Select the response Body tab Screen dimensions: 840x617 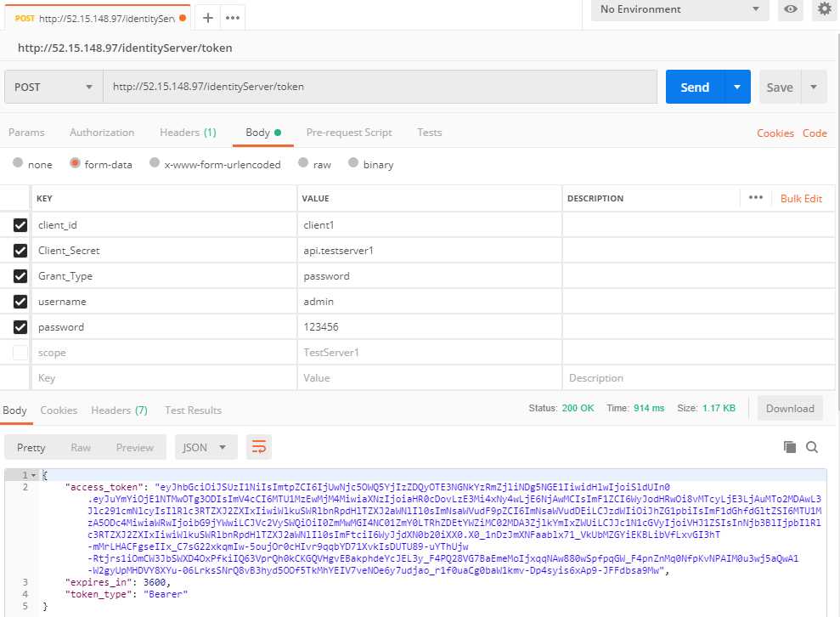pos(14,410)
